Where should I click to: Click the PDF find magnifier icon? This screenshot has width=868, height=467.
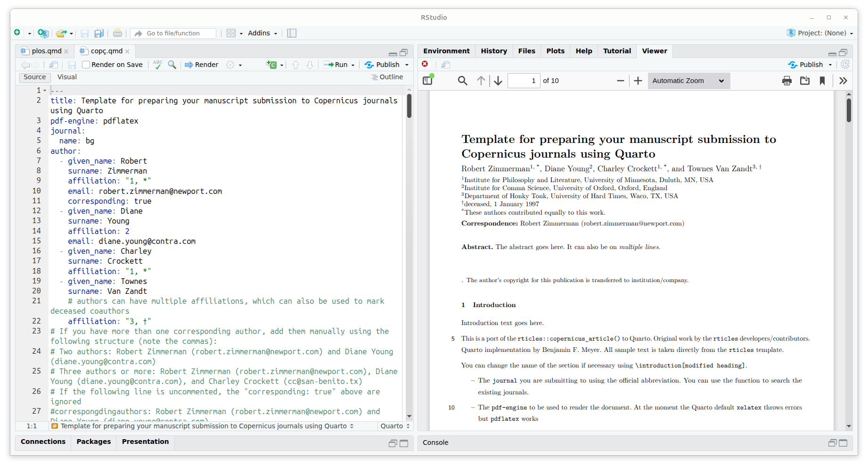[463, 81]
